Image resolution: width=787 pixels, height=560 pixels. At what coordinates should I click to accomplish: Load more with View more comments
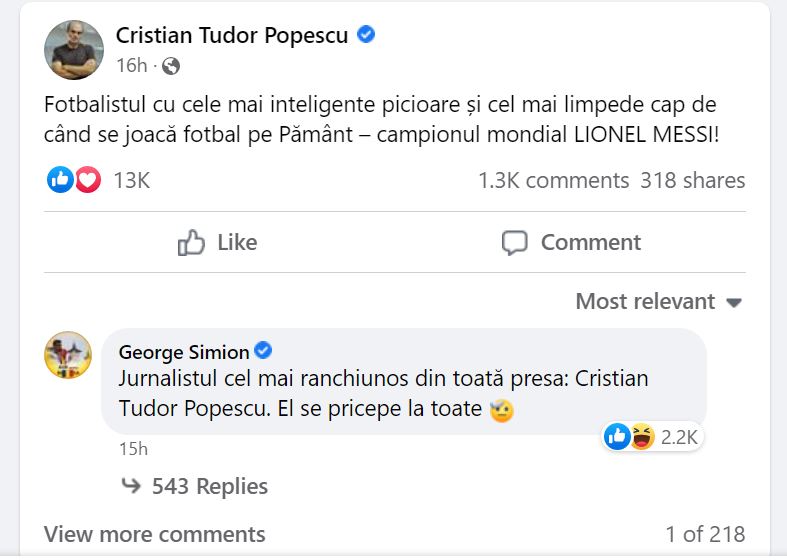(155, 535)
